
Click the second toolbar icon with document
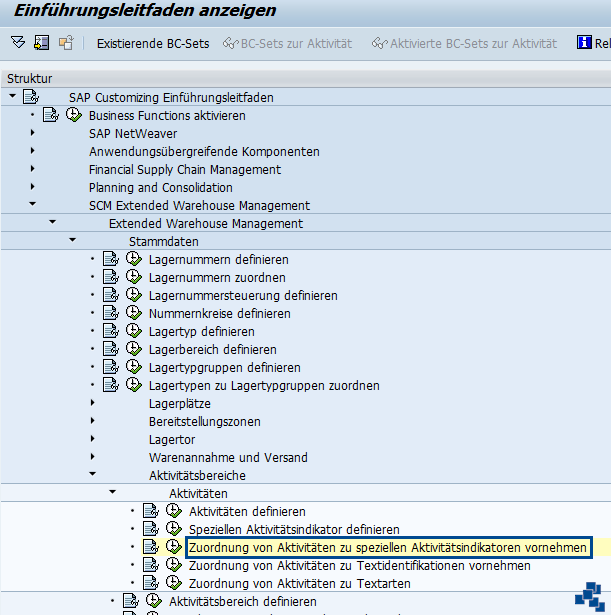point(42,43)
